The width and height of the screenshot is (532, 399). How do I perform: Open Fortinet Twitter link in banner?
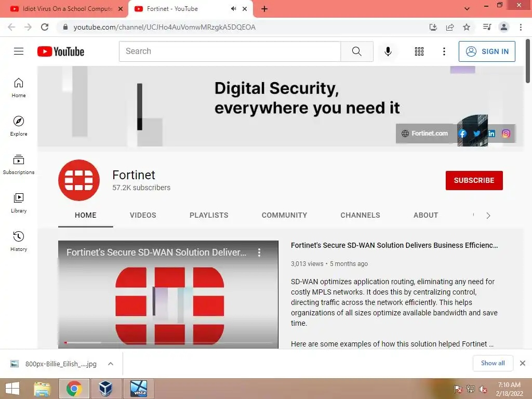click(477, 134)
